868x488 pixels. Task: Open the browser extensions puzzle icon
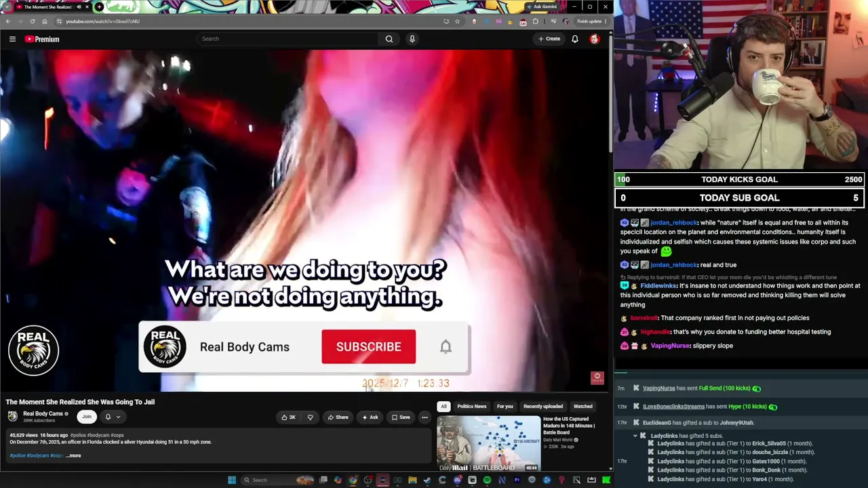tap(536, 21)
